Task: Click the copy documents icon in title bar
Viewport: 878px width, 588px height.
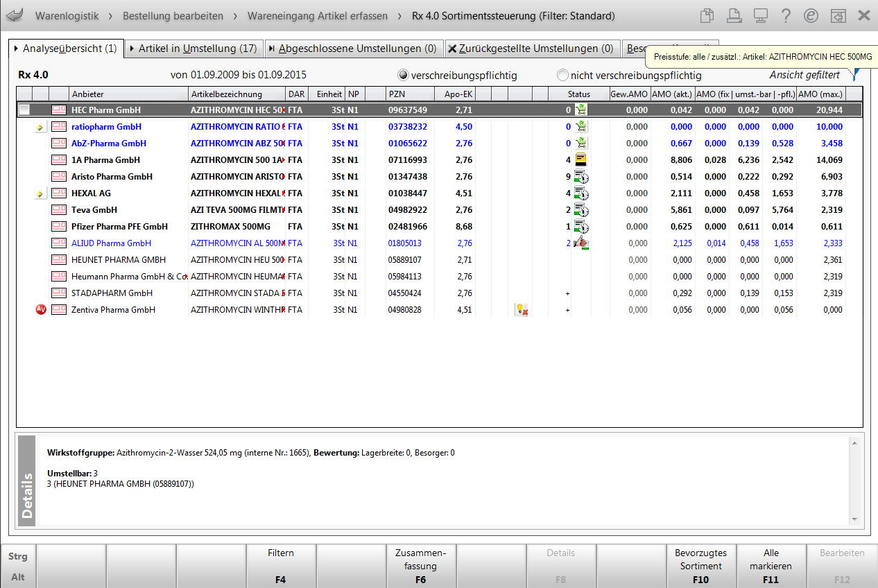Action: tap(707, 15)
